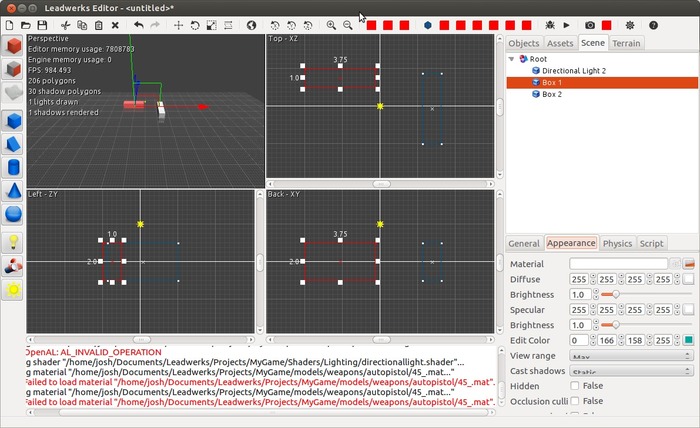The height and width of the screenshot is (428, 700).
Task: Toggle the globe global-space icon
Action: [x=251, y=25]
